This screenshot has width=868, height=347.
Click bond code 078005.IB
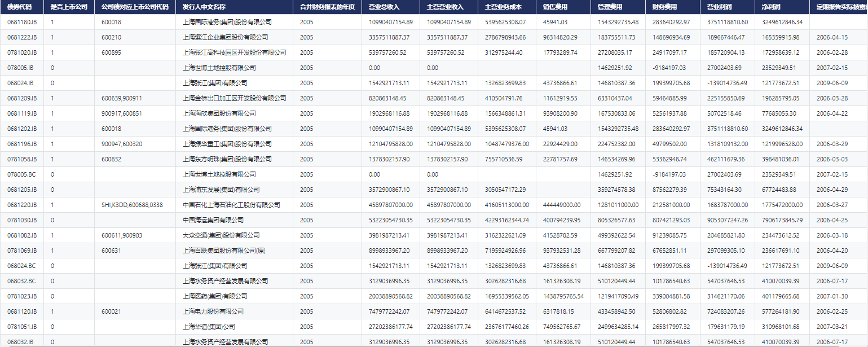click(20, 68)
